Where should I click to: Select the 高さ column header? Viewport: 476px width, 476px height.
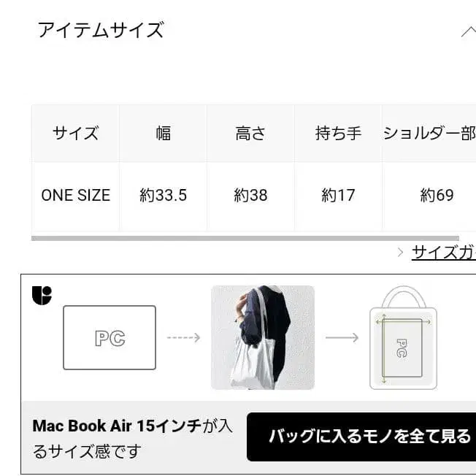[250, 134]
